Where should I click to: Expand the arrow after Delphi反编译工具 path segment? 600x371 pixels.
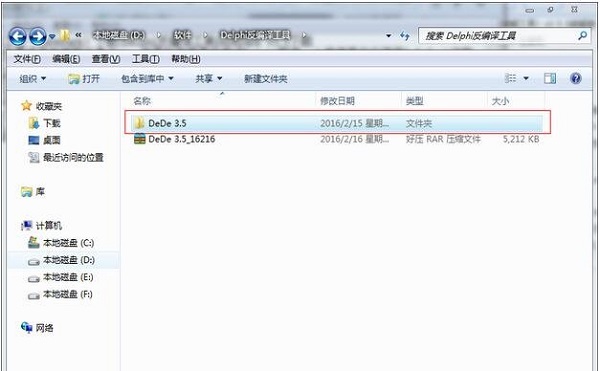point(304,36)
